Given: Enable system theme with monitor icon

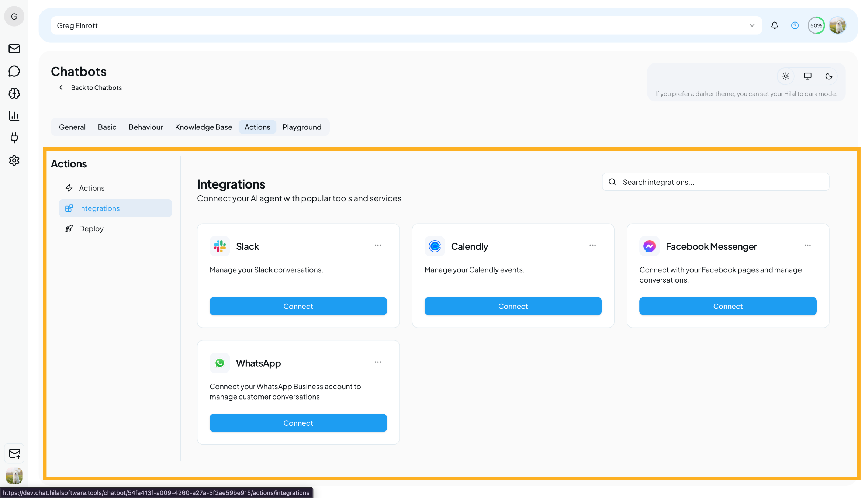Looking at the screenshot, I should pyautogui.click(x=808, y=76).
